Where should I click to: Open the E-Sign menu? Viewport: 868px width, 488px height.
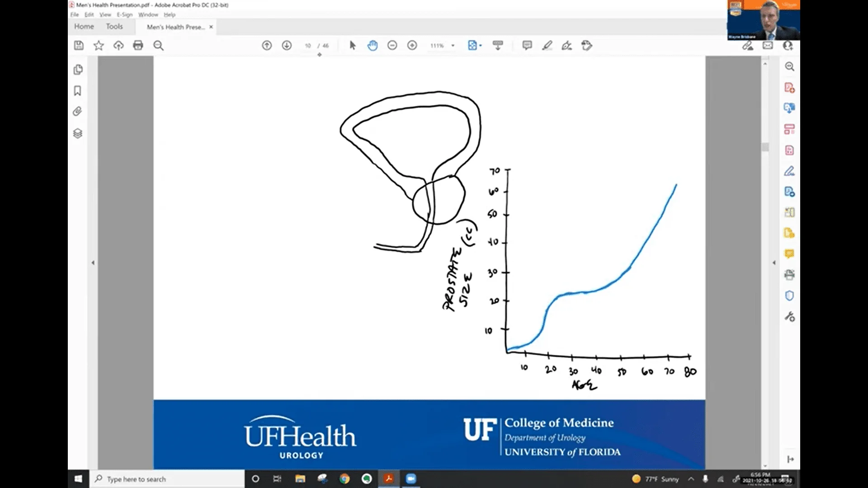click(x=125, y=14)
